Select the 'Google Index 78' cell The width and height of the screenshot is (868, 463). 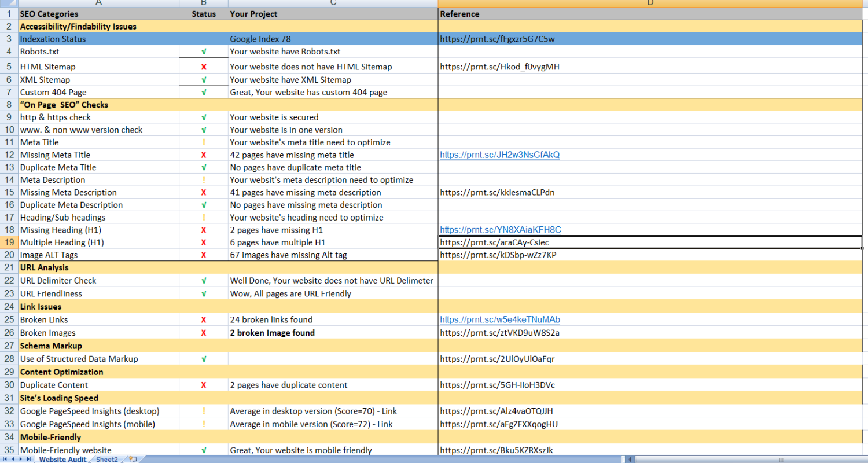click(333, 39)
